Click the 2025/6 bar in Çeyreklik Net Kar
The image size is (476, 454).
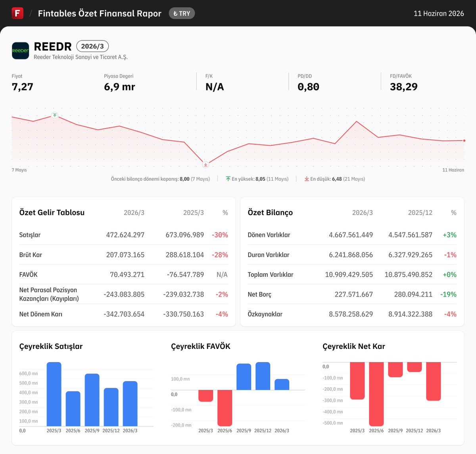[376, 394]
